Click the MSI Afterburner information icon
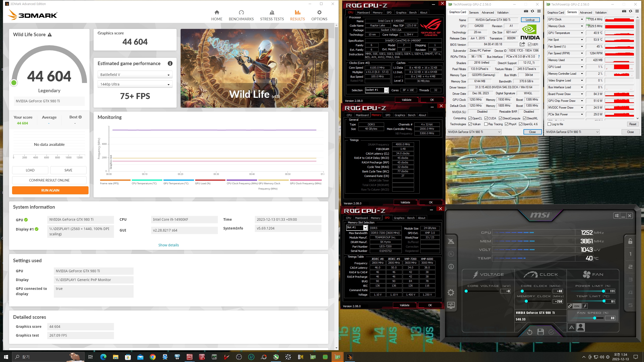644x362 pixels. point(451,266)
